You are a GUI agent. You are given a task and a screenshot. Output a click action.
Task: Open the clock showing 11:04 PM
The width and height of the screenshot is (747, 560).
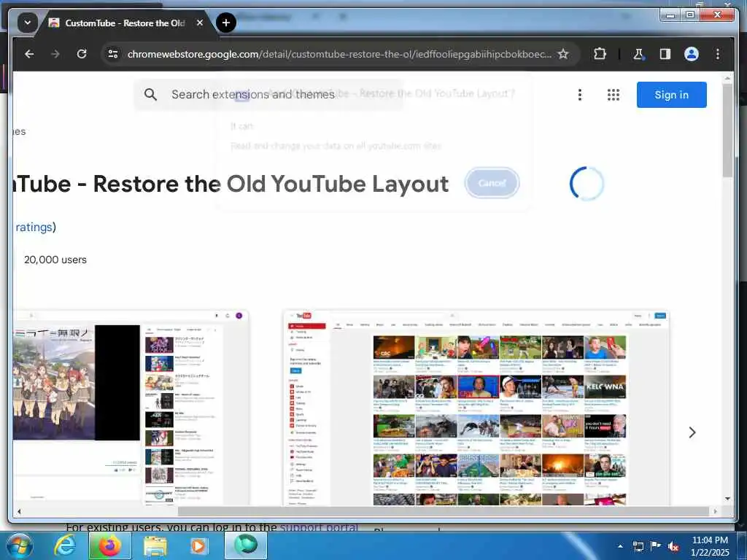pyautogui.click(x=710, y=545)
